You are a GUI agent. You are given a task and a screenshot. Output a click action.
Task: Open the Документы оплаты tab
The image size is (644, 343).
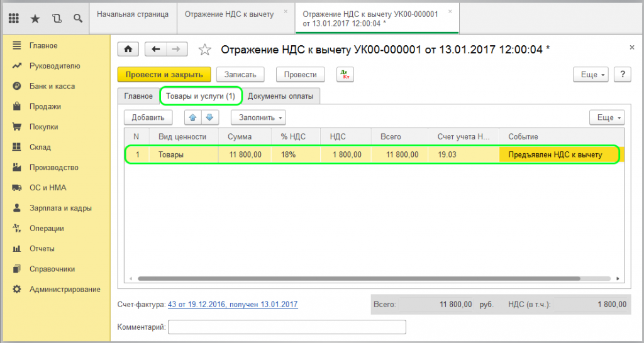click(x=281, y=96)
